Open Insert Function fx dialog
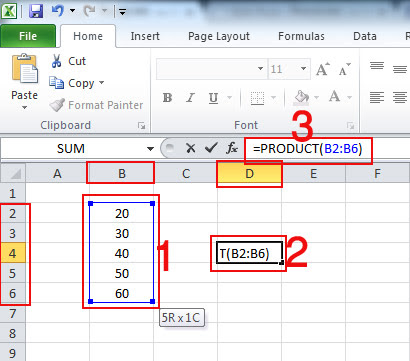The image size is (410, 361). tap(232, 148)
